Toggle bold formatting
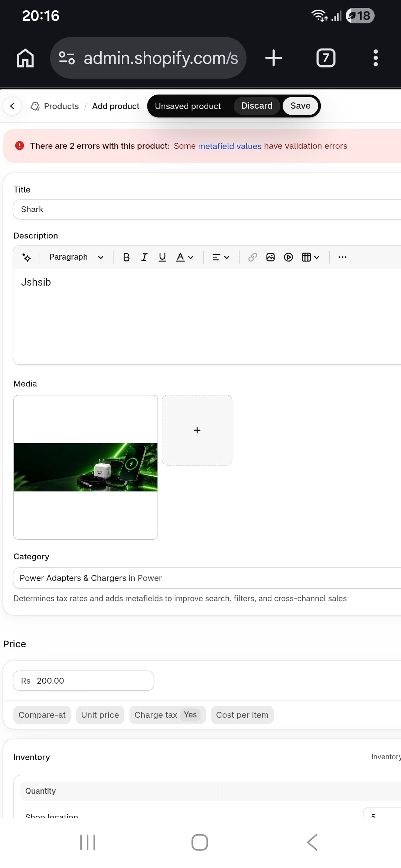401x868 pixels. [126, 257]
